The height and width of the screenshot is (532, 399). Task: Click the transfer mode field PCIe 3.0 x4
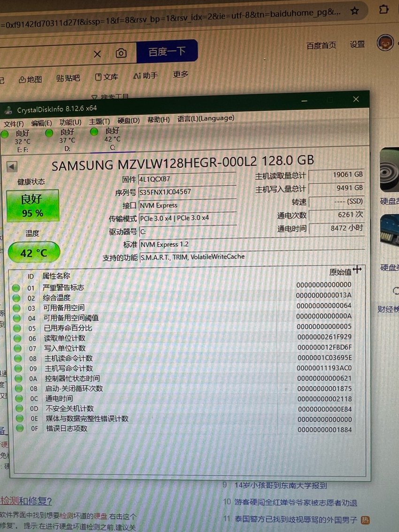point(188,218)
